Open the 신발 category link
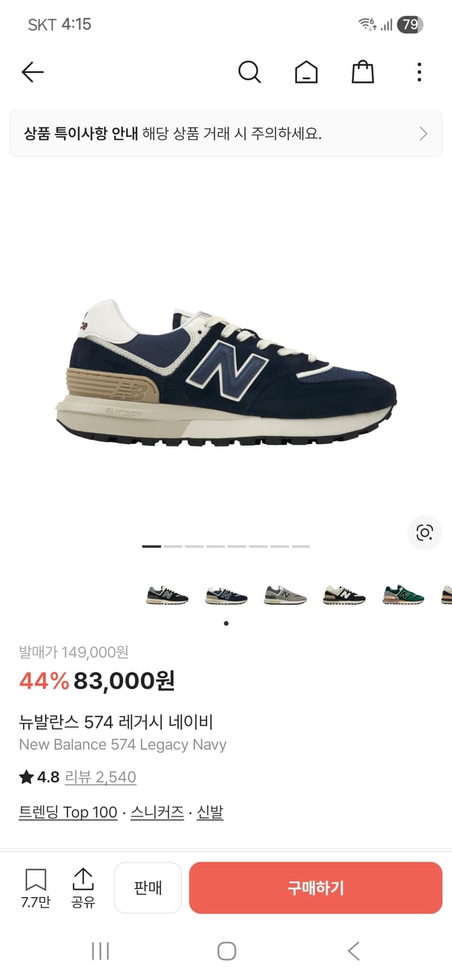Image resolution: width=452 pixels, height=980 pixels. pyautogui.click(x=210, y=812)
